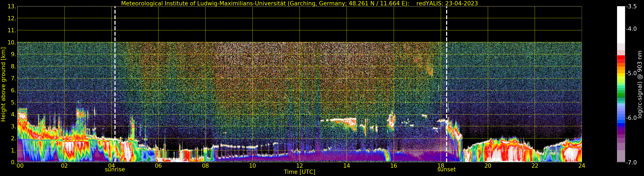Image resolution: width=644 pixels, height=176 pixels.
Task: Click time axis tick label 08
Action: pos(205,166)
